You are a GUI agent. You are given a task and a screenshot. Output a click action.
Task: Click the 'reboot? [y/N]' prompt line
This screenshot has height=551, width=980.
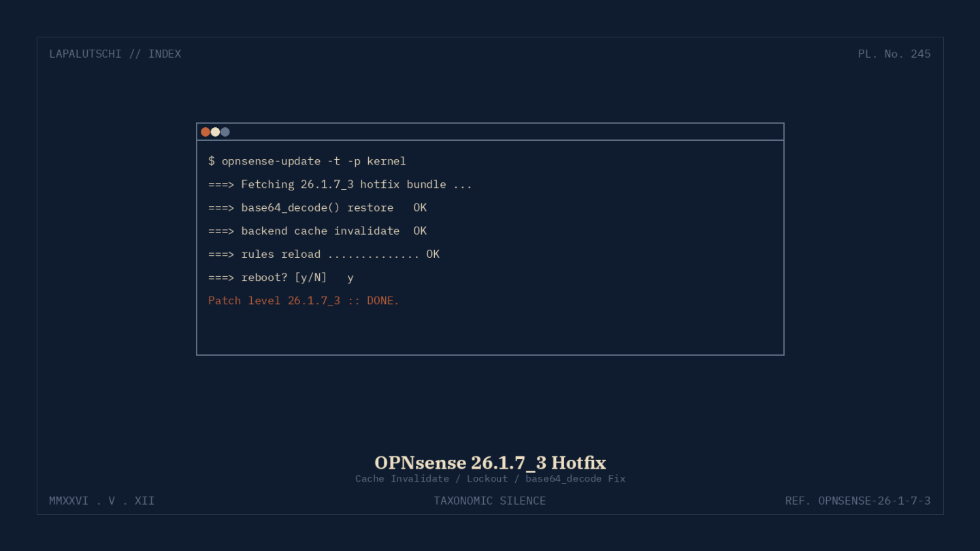281,277
